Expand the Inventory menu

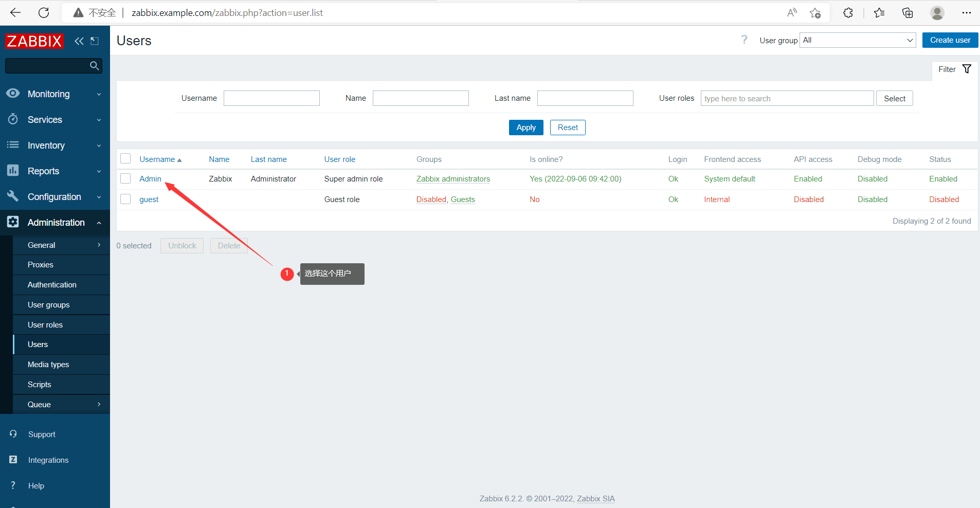coord(99,146)
